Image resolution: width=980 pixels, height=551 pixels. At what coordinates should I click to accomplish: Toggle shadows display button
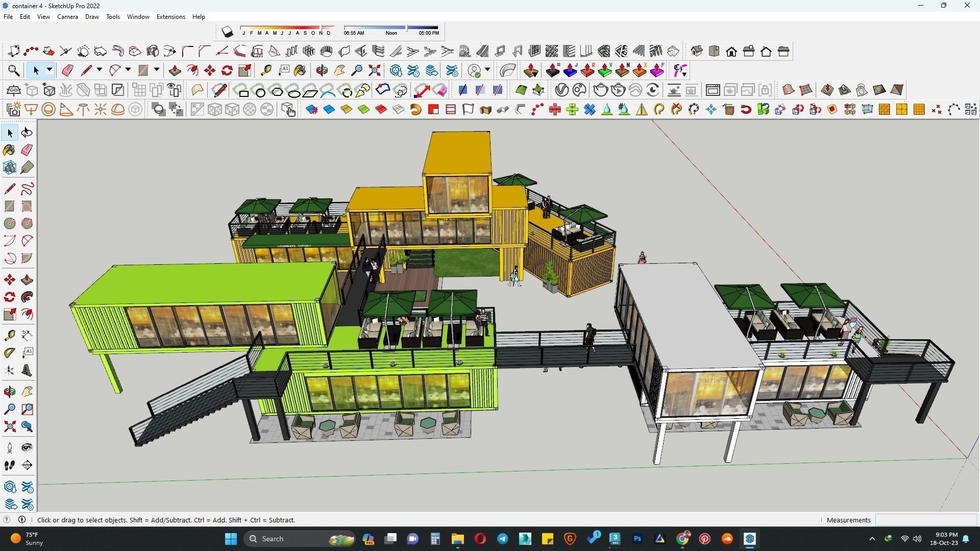pyautogui.click(x=227, y=32)
